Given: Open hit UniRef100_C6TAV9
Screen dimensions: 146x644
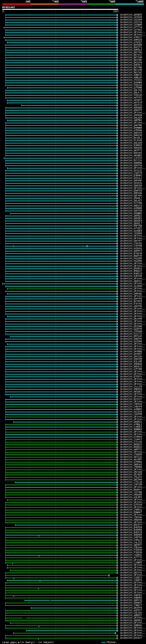Looking at the screenshot, I should (x=131, y=17).
